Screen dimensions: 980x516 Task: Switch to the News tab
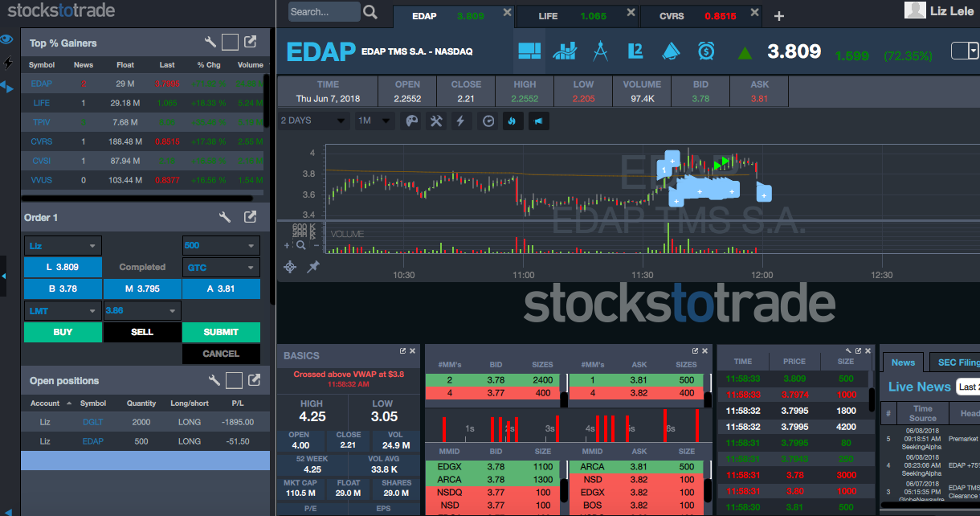point(903,362)
